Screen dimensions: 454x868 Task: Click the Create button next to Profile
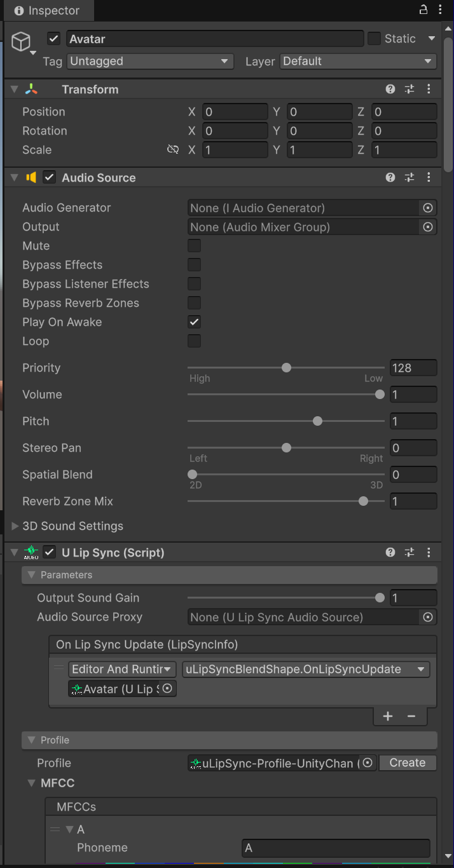pyautogui.click(x=408, y=763)
